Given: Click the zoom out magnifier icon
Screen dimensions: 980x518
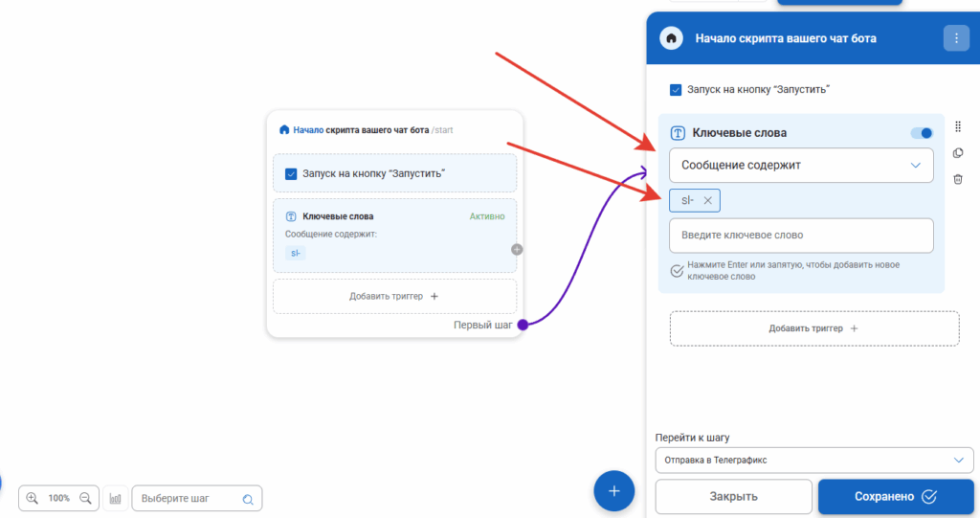Looking at the screenshot, I should 85,498.
